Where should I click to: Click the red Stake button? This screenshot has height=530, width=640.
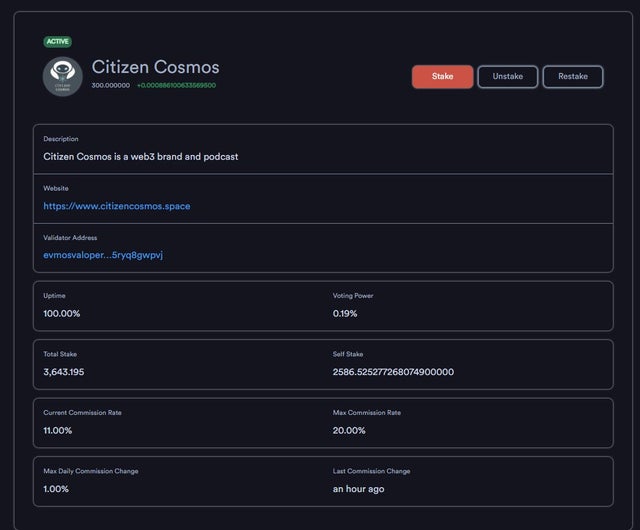click(442, 77)
